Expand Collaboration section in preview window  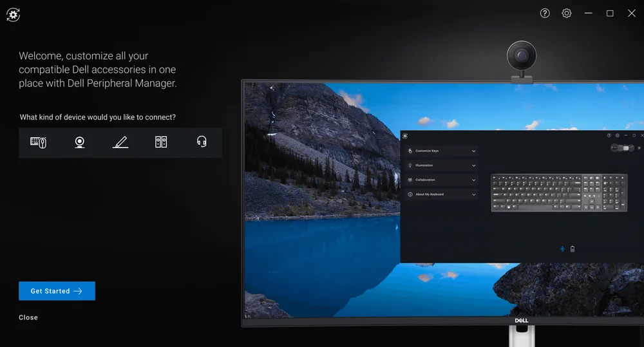(442, 180)
